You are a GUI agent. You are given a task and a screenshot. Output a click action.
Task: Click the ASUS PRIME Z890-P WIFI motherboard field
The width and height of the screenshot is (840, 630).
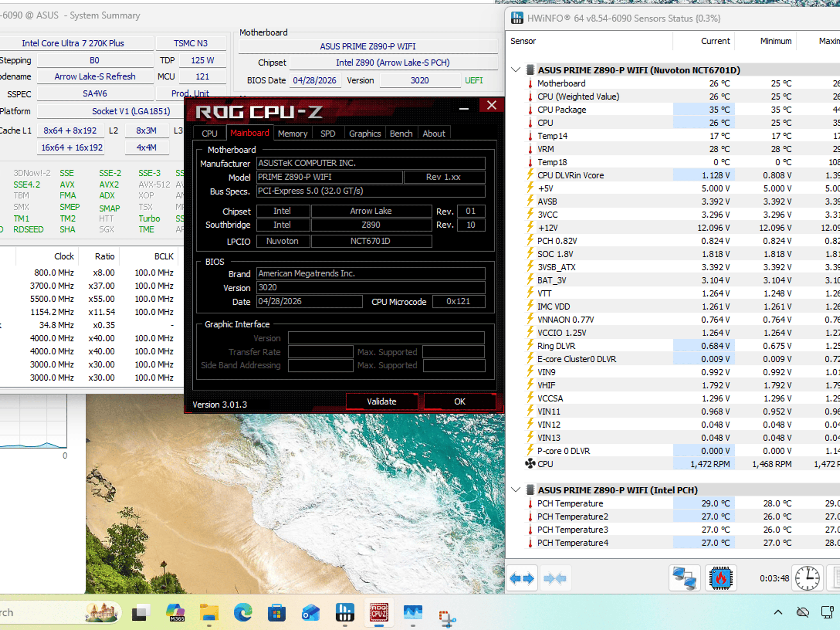tap(368, 46)
